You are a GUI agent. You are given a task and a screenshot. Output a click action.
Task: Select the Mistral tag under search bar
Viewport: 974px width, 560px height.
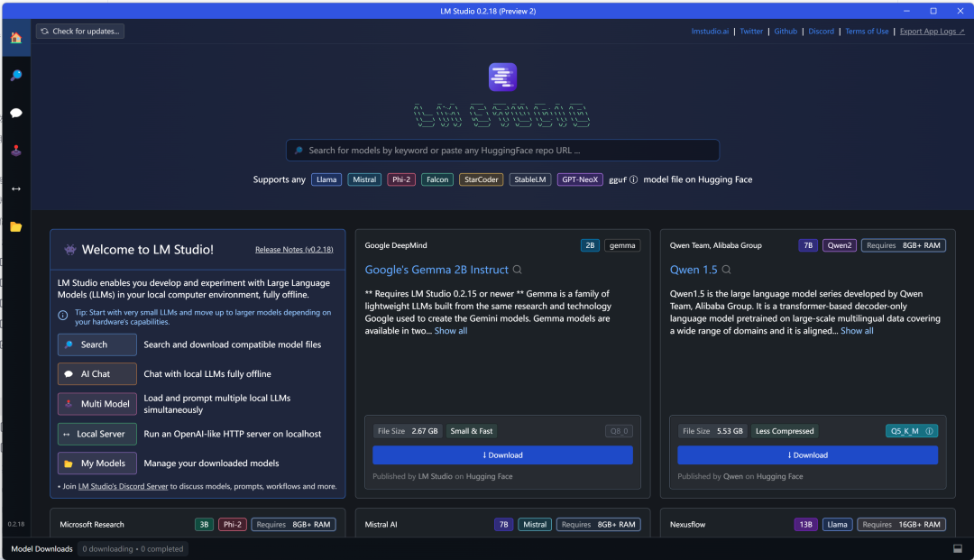click(x=364, y=179)
